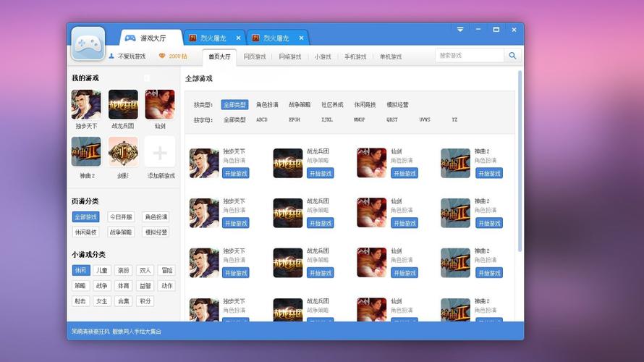Select 益智 mini-game category

point(145,285)
